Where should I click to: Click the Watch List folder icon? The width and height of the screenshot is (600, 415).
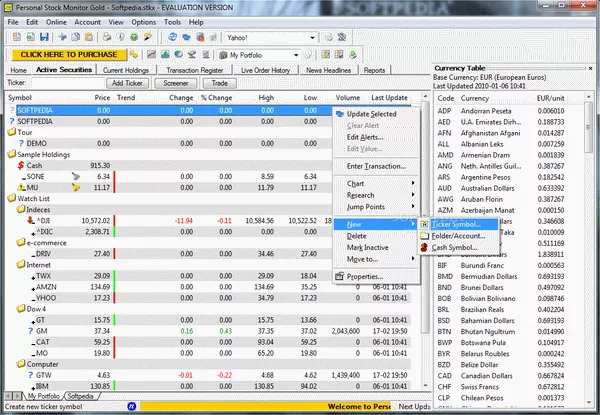point(12,198)
